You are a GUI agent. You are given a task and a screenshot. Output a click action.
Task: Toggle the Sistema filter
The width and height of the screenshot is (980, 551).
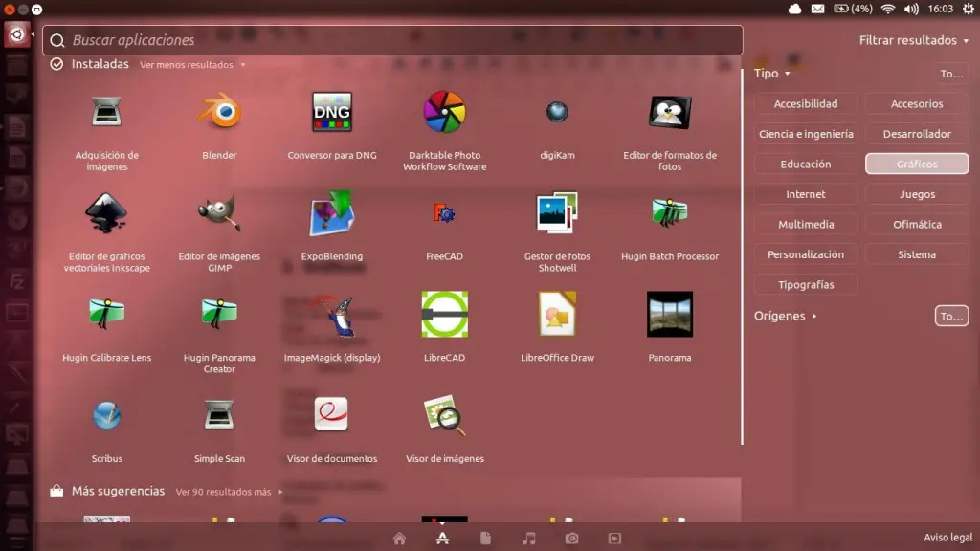click(x=917, y=254)
